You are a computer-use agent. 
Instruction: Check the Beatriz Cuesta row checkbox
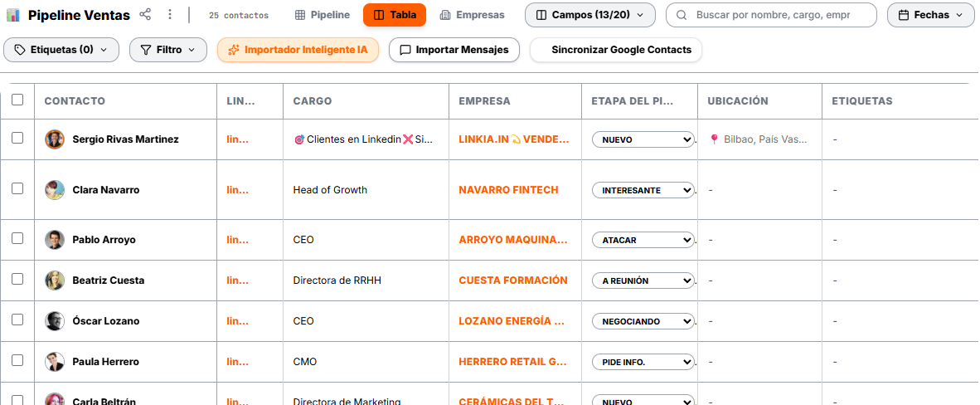pyautogui.click(x=17, y=279)
